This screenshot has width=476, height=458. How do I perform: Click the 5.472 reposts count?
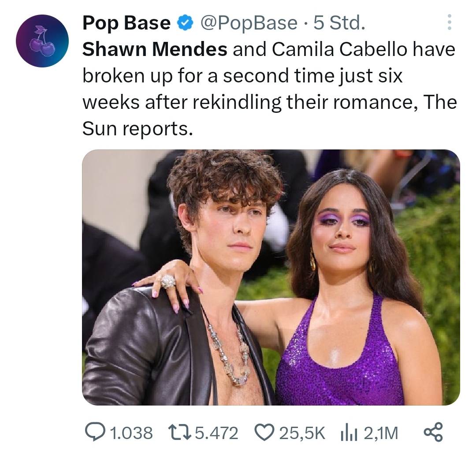pos(216,433)
